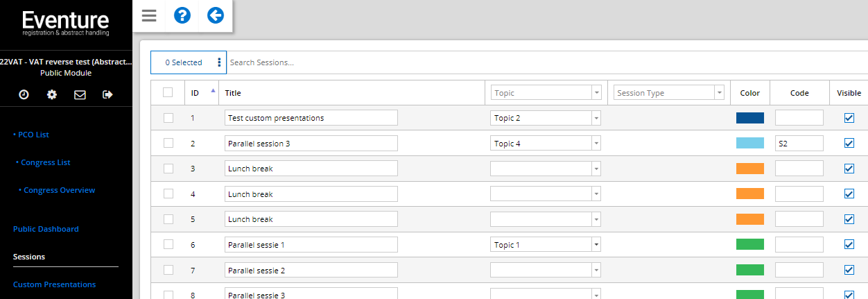Open the clock history icon in sidebar

pyautogui.click(x=24, y=94)
